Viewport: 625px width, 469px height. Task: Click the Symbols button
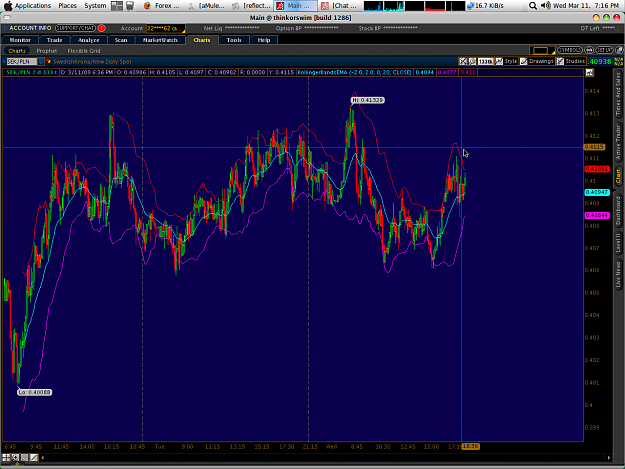(x=570, y=50)
